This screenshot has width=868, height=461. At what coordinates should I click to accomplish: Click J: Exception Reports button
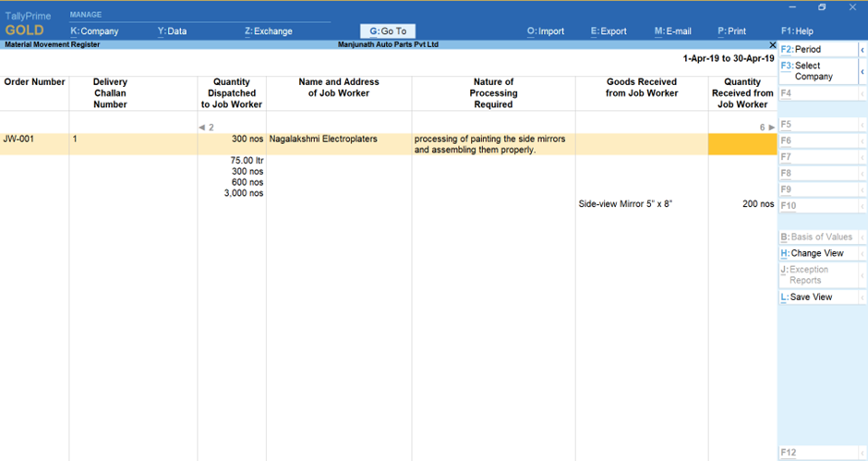coord(818,274)
